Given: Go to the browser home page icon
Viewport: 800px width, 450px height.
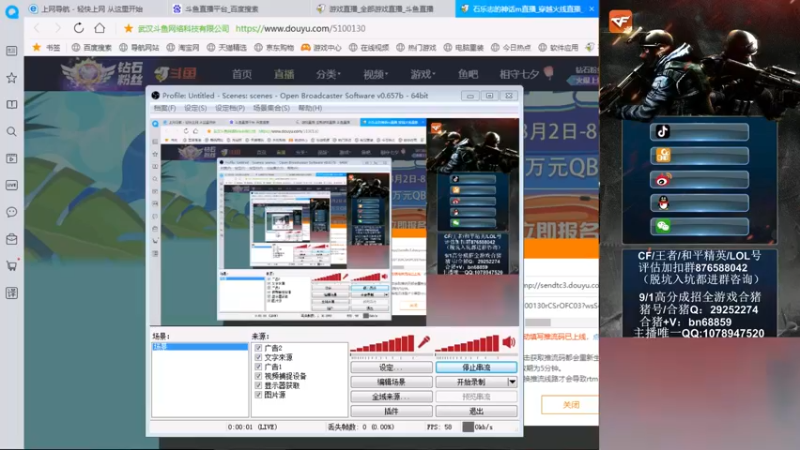Looking at the screenshot, I should tap(99, 28).
